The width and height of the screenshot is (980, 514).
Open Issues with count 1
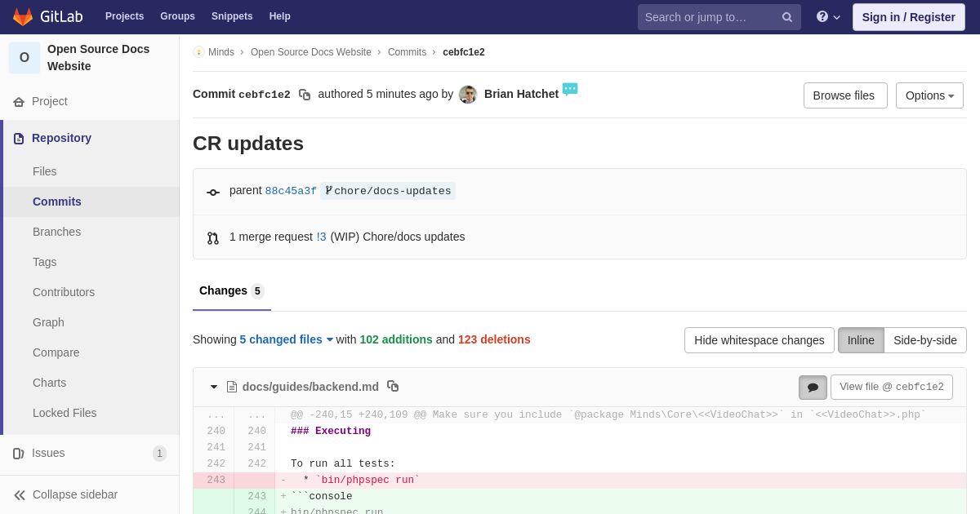(90, 454)
